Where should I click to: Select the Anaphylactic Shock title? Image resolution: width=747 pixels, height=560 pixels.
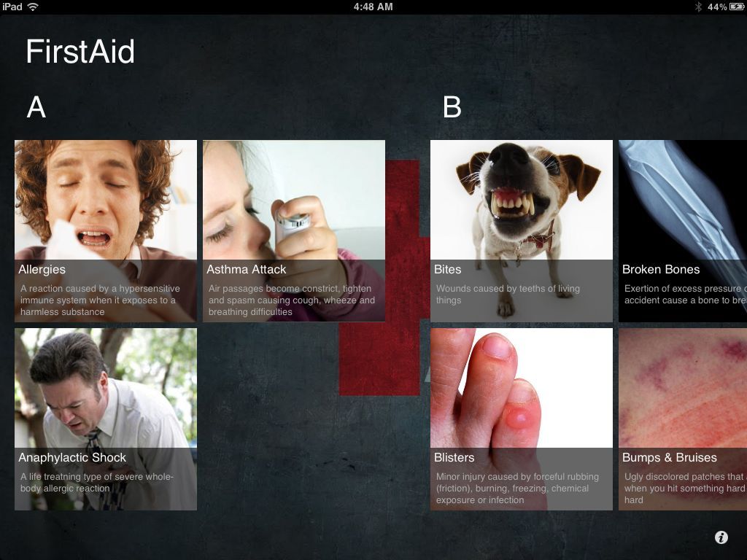click(x=72, y=458)
